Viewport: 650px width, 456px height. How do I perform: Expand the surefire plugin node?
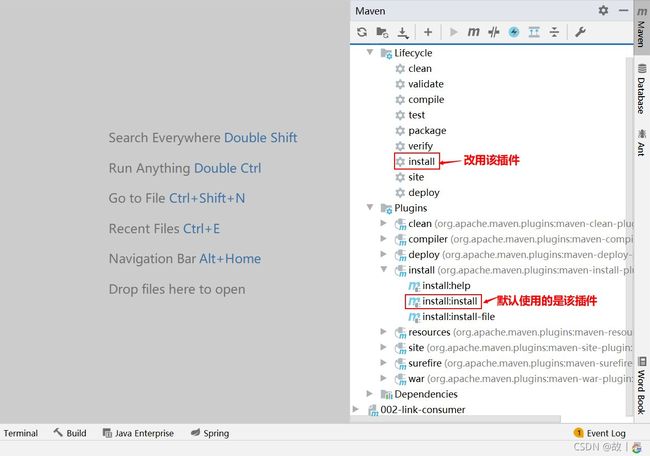[383, 362]
